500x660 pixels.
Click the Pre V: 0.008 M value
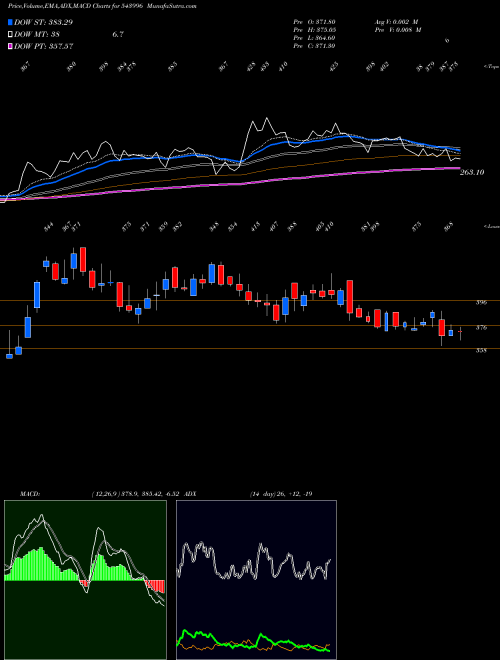tap(397, 30)
